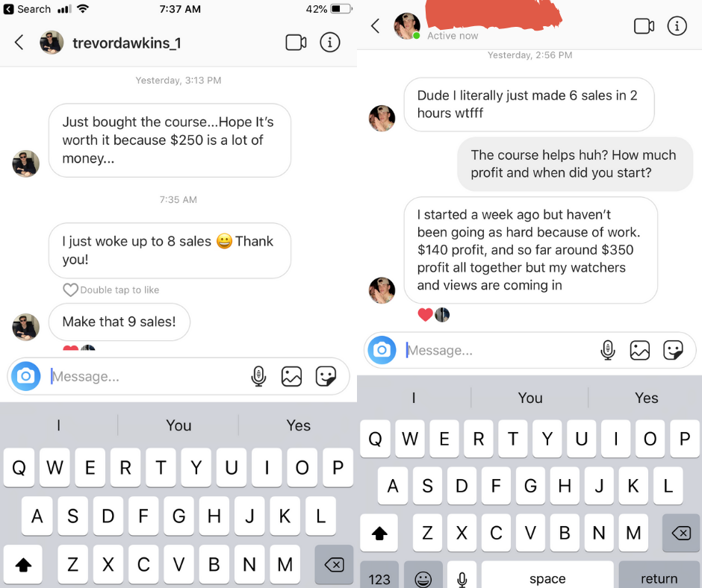Image resolution: width=702 pixels, height=588 pixels.
Task: Focus the left Message... input field
Action: 148,376
